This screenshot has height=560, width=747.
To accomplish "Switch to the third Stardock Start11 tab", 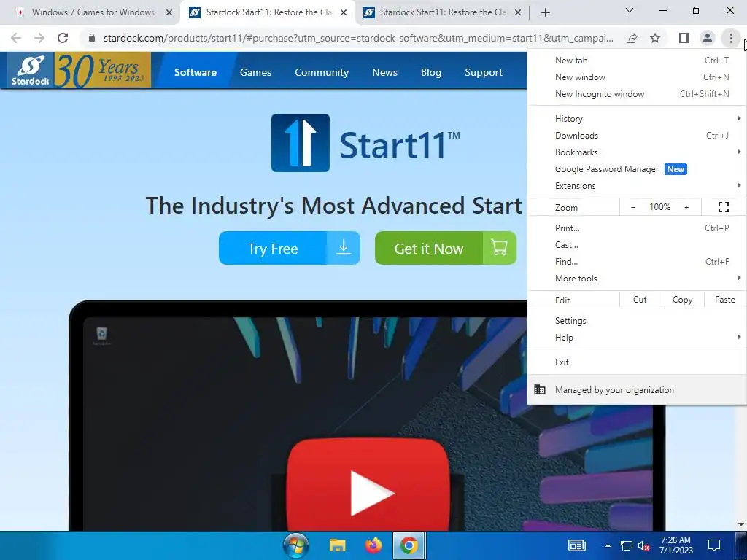I will [x=441, y=12].
